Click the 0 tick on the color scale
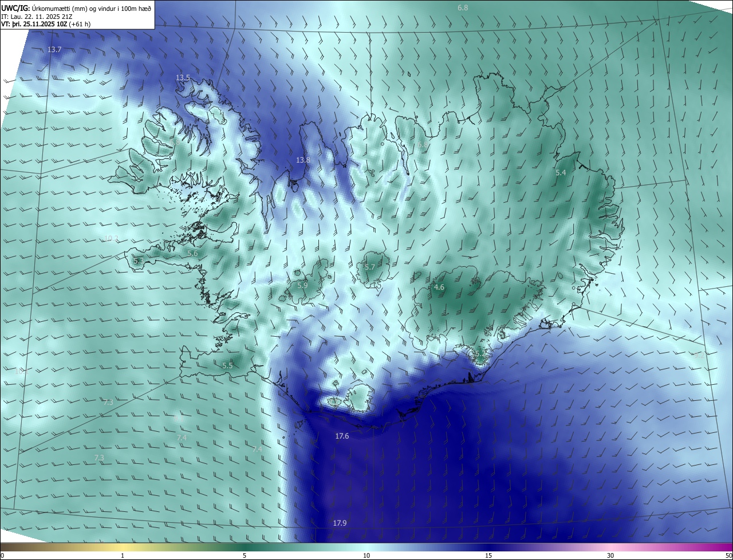 pos(2,556)
